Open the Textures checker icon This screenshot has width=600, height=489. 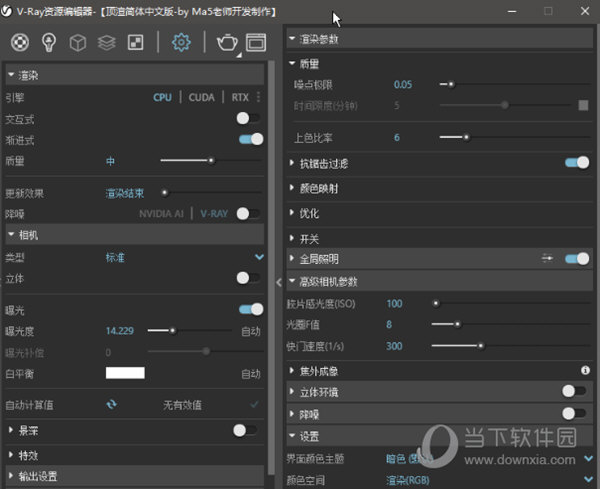click(x=135, y=42)
